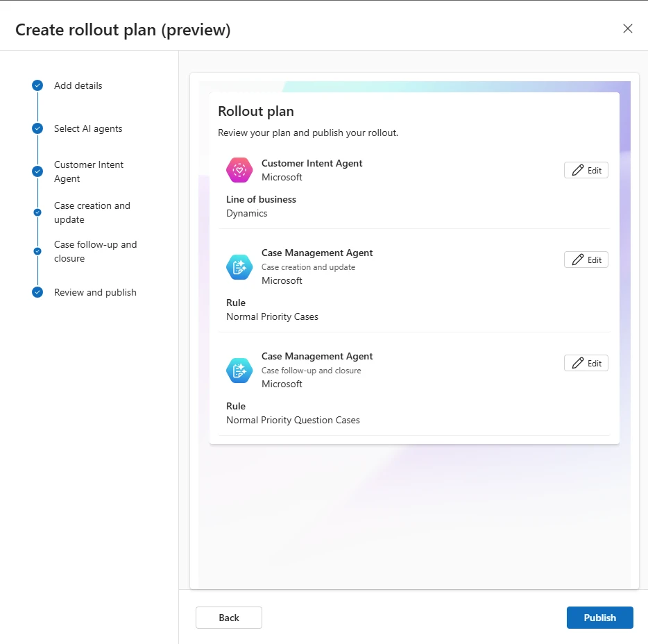Click the checkmark beside Case follow-up and closure
This screenshot has width=648, height=644.
coord(37,251)
